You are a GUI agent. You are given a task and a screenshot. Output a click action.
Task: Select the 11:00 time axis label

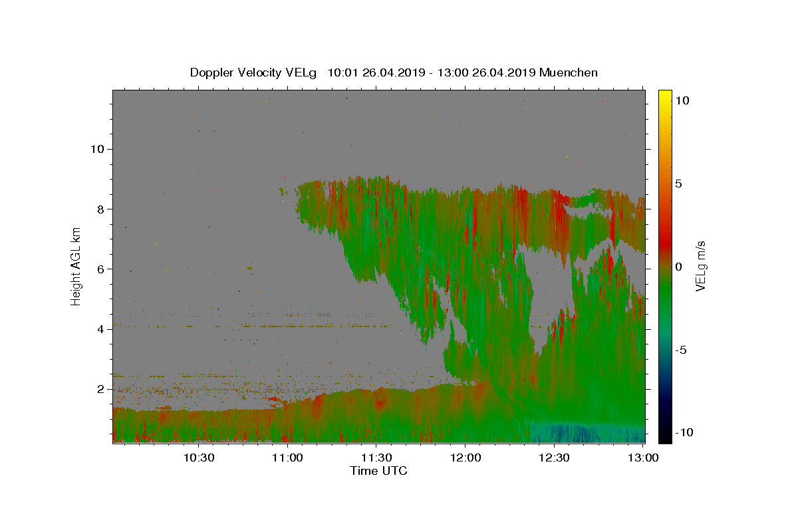pyautogui.click(x=287, y=458)
